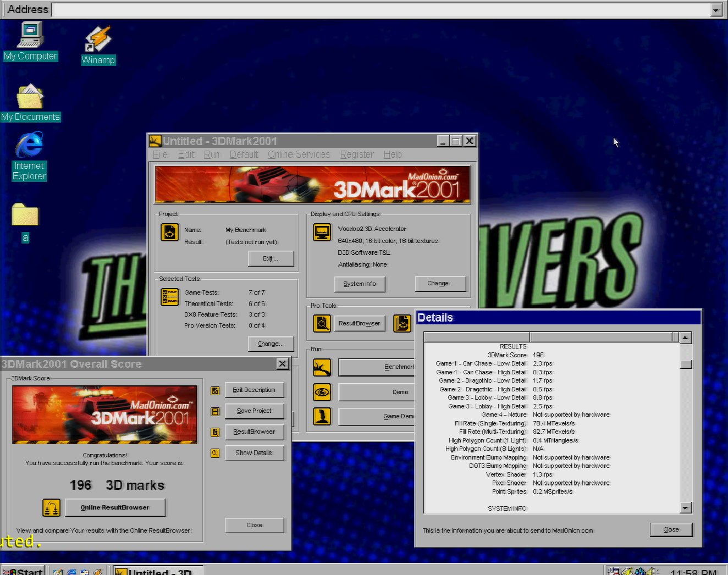
Task: Open the Register menu
Action: click(x=357, y=154)
